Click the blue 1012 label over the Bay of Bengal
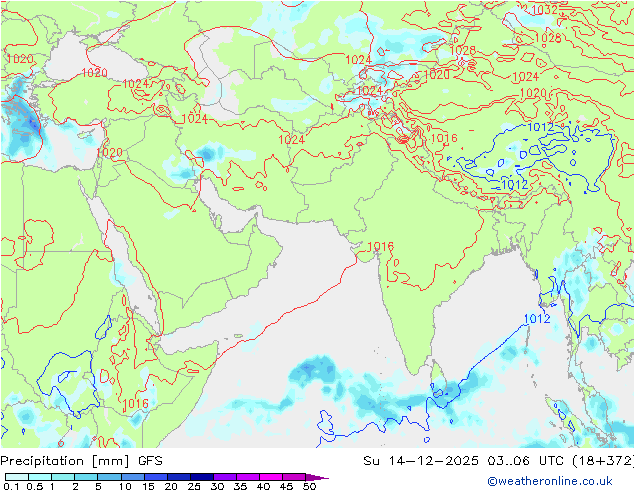Screen dimensions: 634x490 (x=537, y=319)
